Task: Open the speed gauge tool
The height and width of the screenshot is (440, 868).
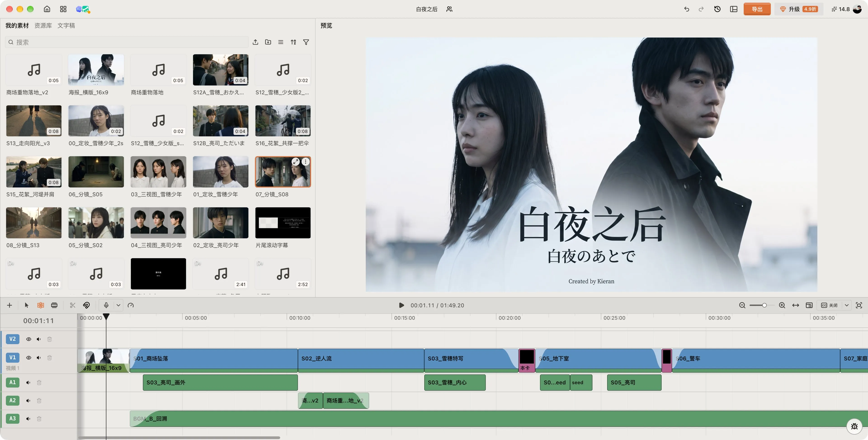Action: [131, 305]
